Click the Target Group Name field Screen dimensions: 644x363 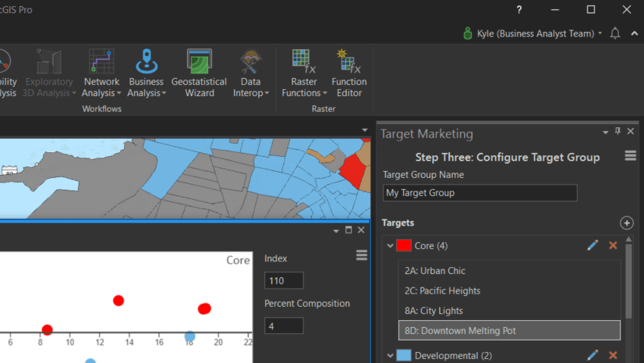pyautogui.click(x=479, y=193)
